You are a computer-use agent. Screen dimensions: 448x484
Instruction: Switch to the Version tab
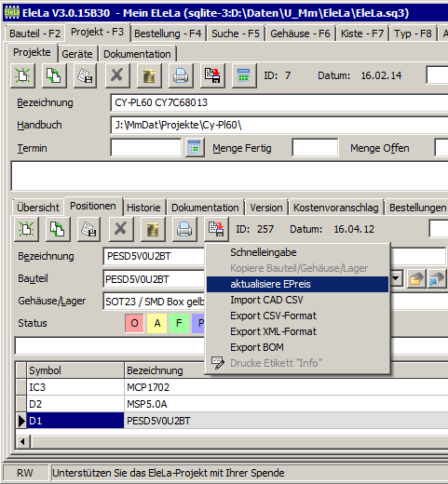pos(266,208)
